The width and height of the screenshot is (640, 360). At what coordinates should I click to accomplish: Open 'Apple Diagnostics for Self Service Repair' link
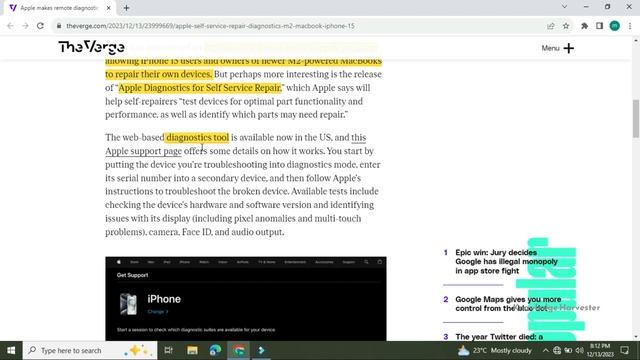click(200, 88)
